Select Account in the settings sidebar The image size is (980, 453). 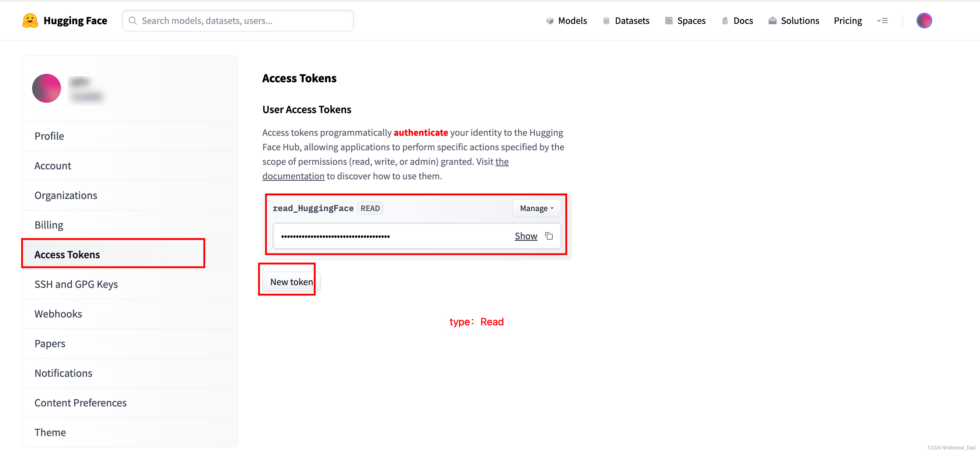(x=130, y=166)
